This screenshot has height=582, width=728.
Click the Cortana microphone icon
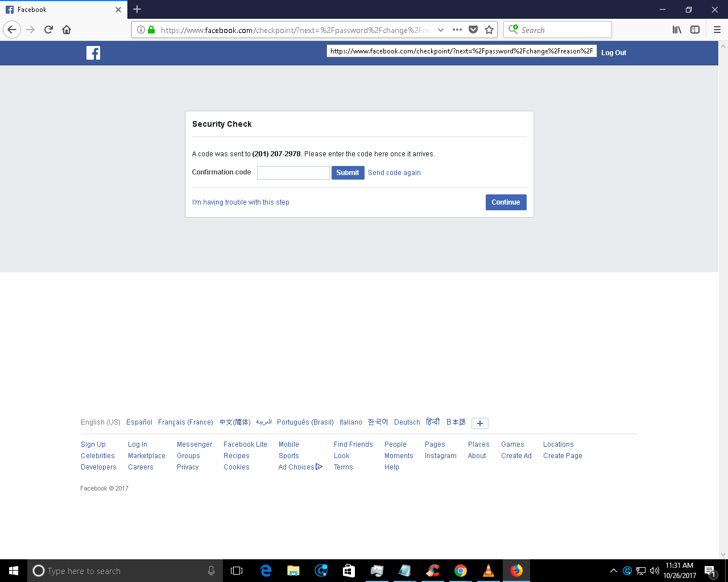(211, 571)
